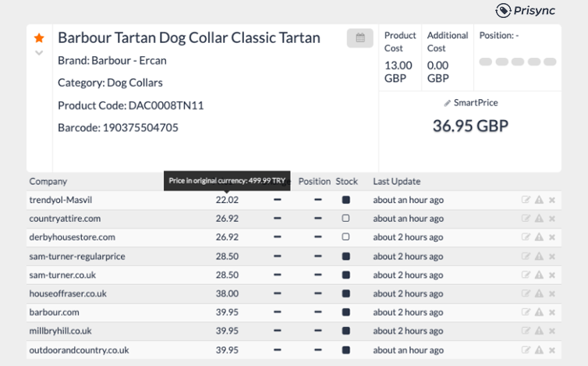
Task: Edit the trendyol-Masvil competitor row
Action: click(525, 200)
